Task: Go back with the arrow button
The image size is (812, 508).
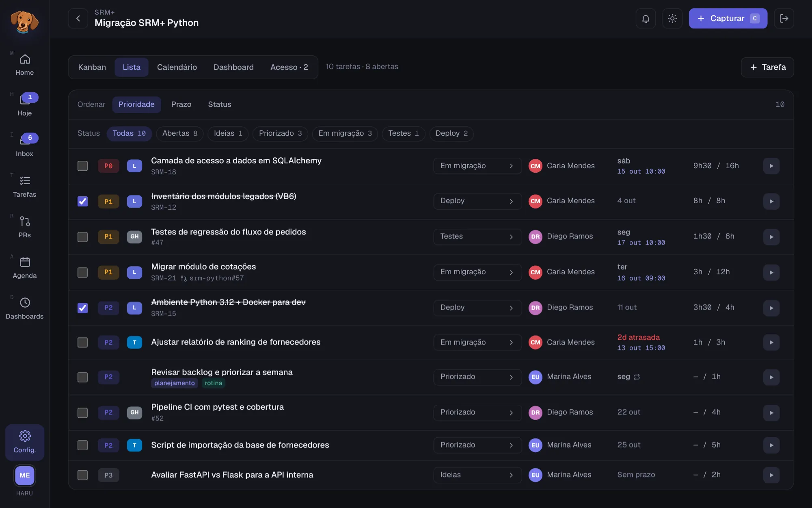Action: coord(78,18)
